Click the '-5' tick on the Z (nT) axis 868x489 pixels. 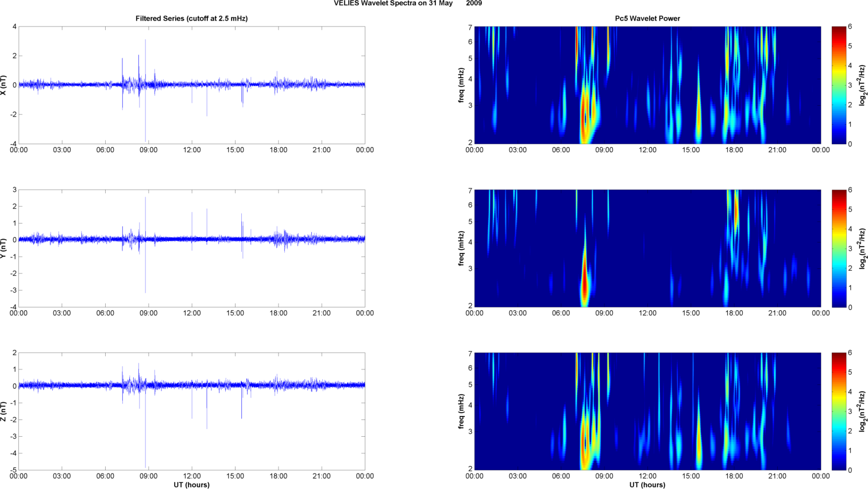13,470
